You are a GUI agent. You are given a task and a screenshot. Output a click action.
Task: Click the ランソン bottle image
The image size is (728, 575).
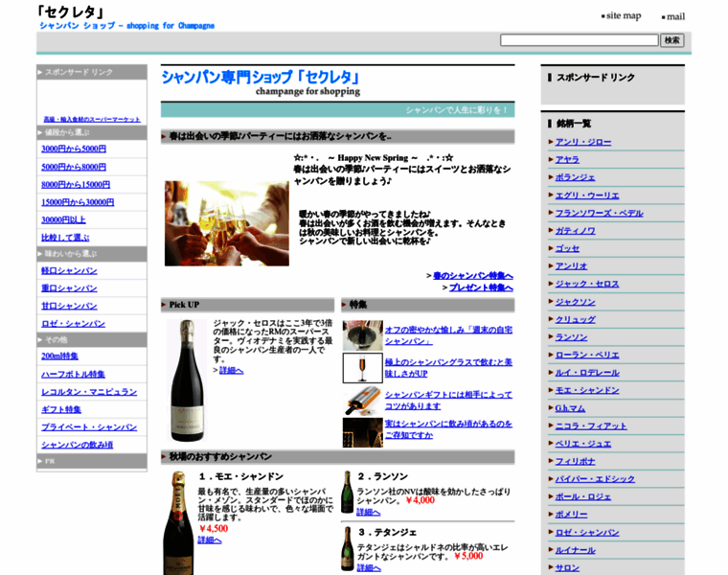(x=347, y=492)
